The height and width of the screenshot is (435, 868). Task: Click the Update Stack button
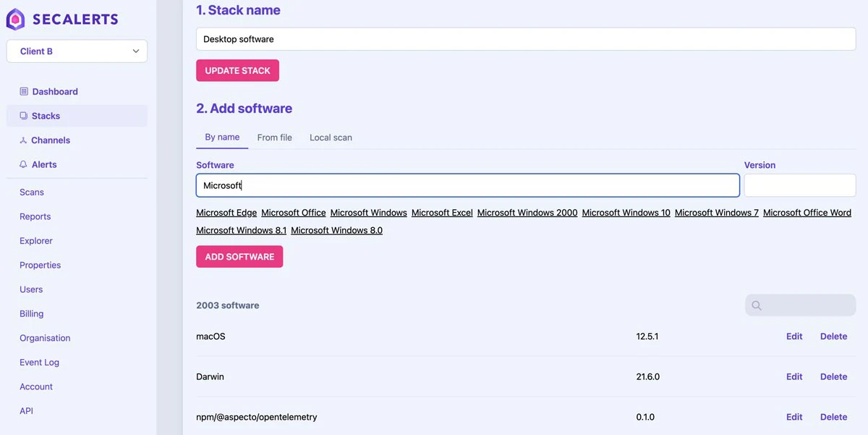pos(237,69)
